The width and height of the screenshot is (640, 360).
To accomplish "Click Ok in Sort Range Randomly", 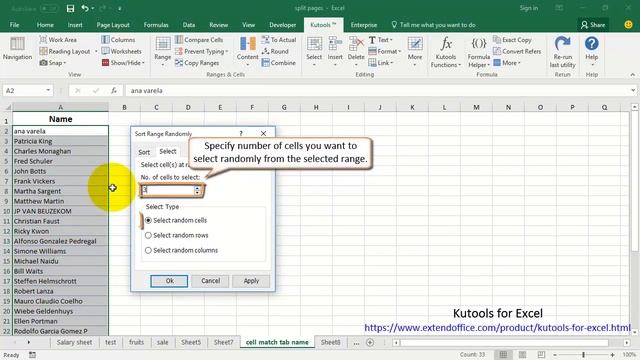I will point(169,281).
